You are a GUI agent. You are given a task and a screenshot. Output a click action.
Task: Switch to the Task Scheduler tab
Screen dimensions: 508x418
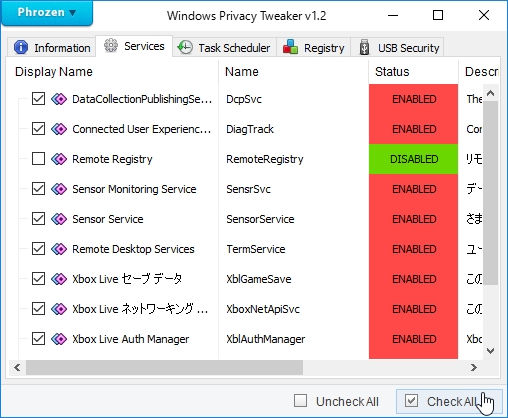coord(224,48)
